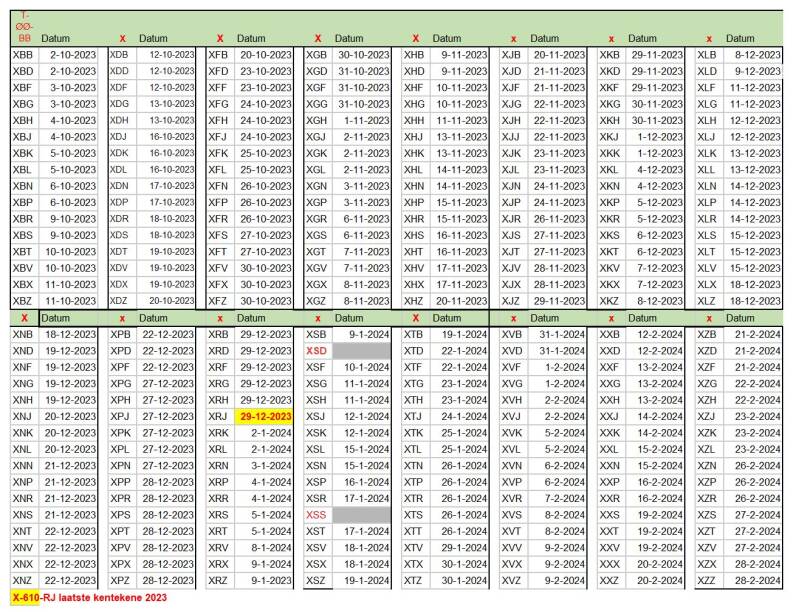The image size is (799, 612).
Task: Click the date beside XKJ
Action: tap(655, 137)
